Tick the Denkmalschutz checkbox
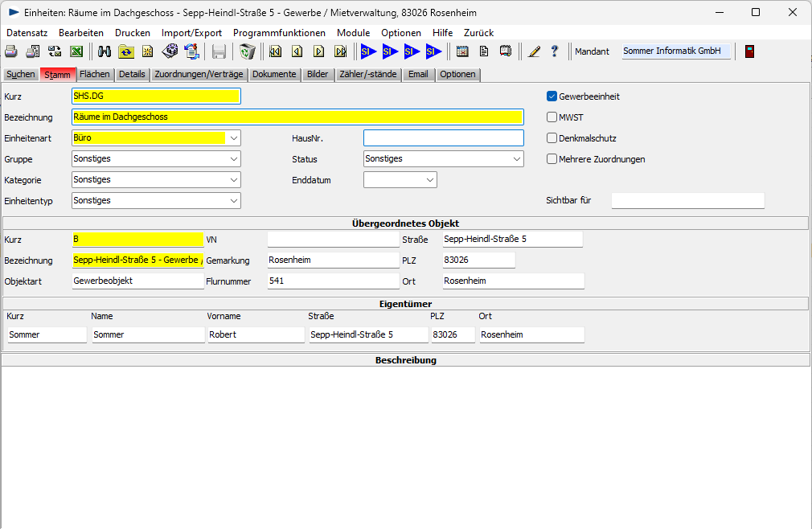The height and width of the screenshot is (529, 812). click(552, 138)
